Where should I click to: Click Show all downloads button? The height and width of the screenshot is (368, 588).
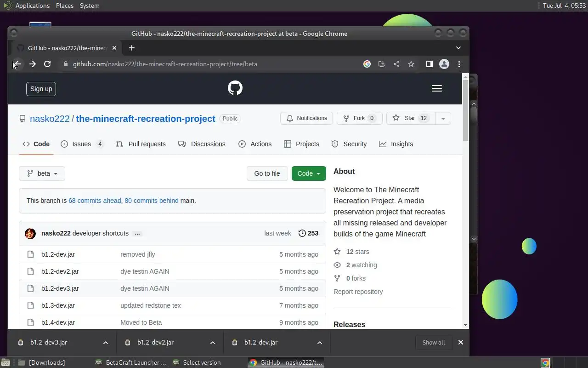pos(434,342)
